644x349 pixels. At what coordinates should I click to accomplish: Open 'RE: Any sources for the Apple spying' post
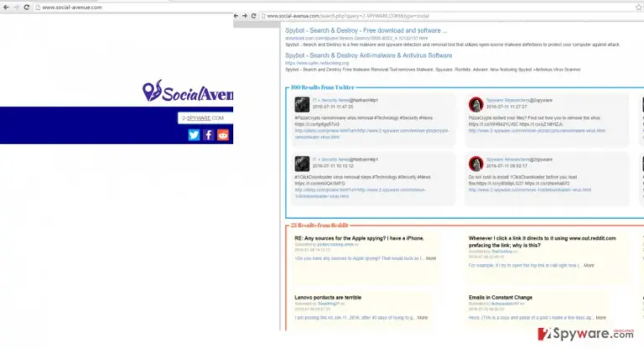coord(359,238)
